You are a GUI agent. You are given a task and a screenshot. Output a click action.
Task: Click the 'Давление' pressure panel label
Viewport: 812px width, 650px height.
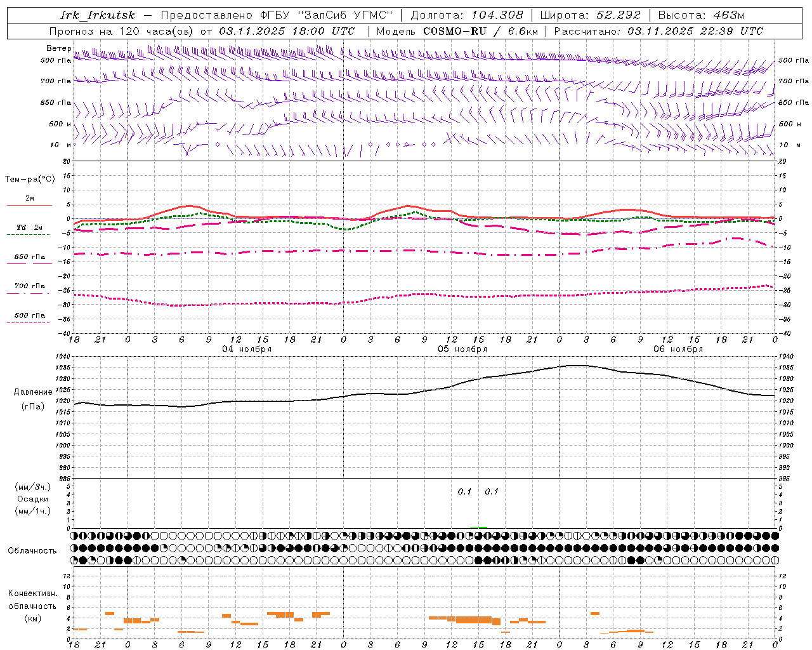coord(33,392)
